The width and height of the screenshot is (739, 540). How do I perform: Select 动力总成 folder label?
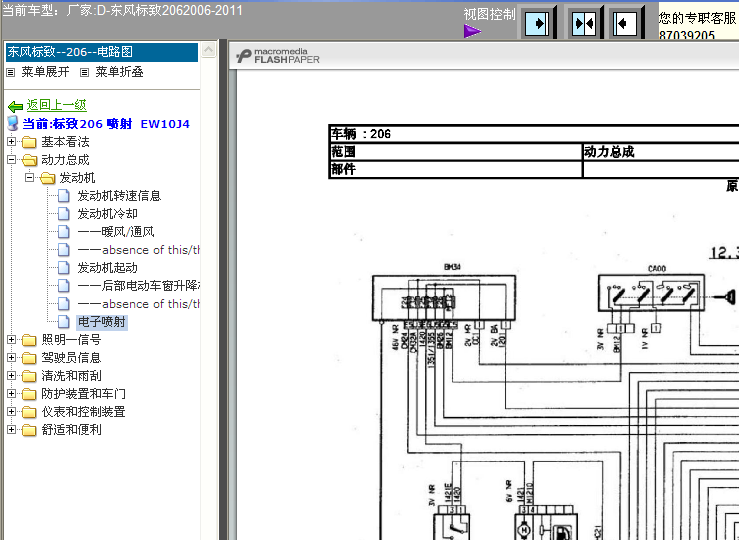[x=65, y=160]
